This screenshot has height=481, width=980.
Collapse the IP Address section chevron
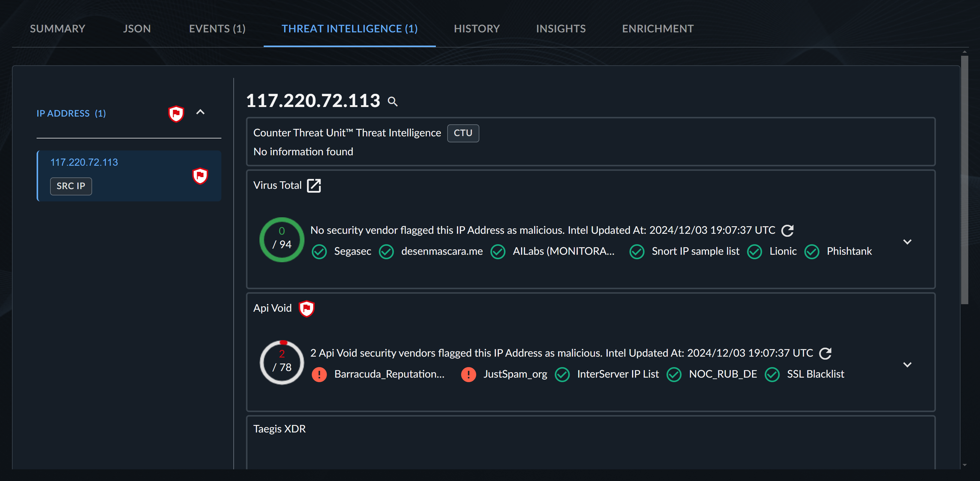pos(200,112)
